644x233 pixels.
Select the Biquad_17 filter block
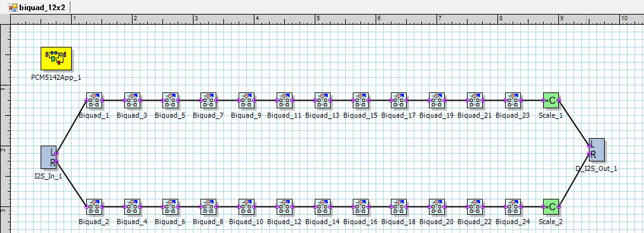[398, 100]
